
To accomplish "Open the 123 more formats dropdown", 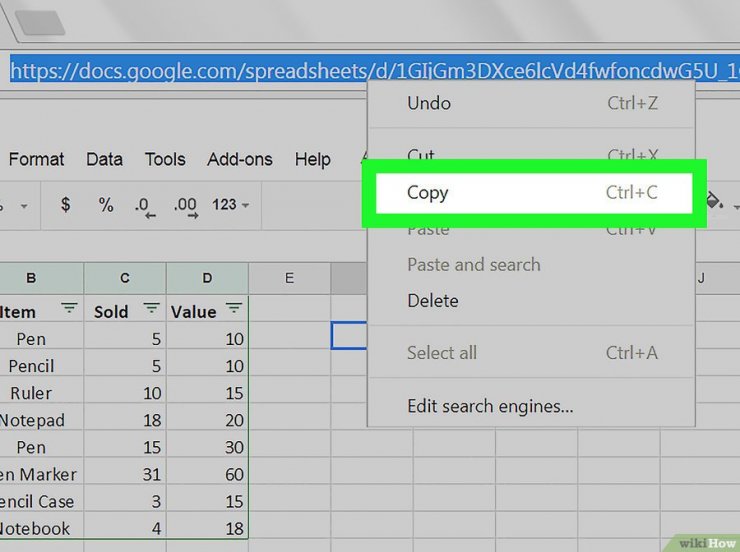I will [230, 205].
